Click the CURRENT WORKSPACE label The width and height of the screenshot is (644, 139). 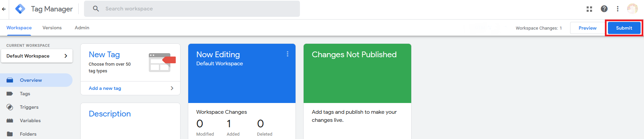pos(28,45)
